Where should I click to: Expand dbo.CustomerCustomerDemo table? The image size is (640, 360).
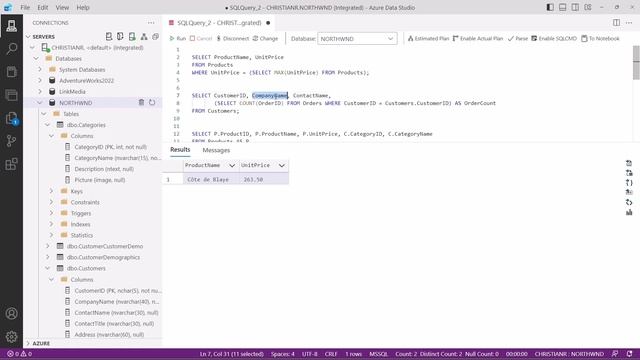tap(48, 246)
